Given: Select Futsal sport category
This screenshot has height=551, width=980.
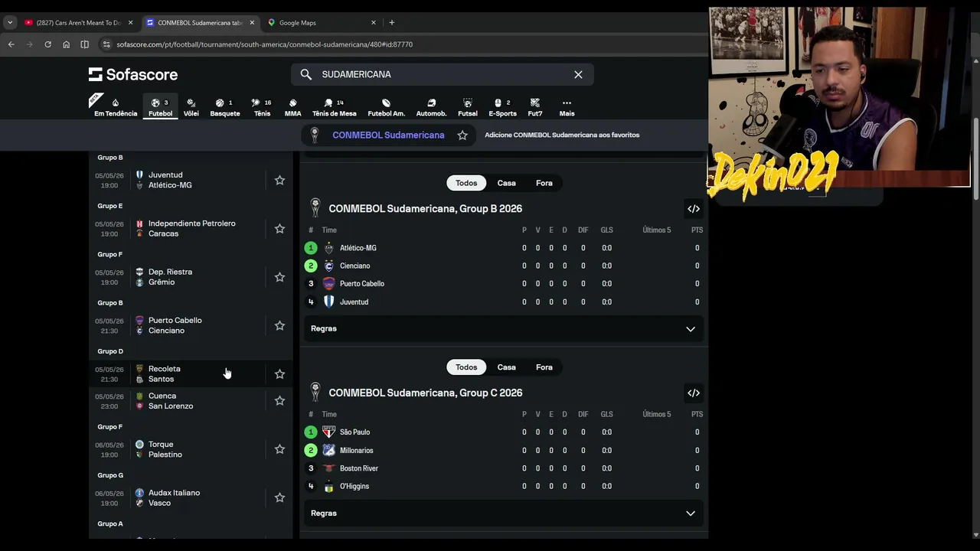Looking at the screenshot, I should click(x=467, y=107).
